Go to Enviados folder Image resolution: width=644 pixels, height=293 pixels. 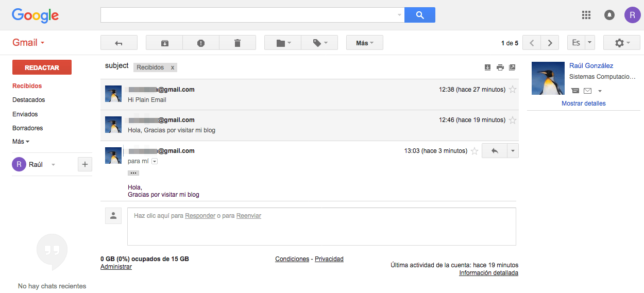[25, 114]
